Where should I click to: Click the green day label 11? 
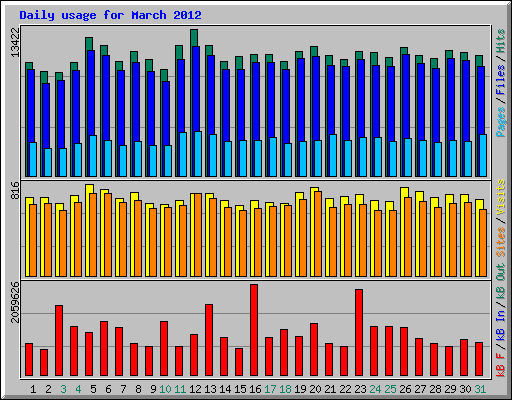pos(180,389)
